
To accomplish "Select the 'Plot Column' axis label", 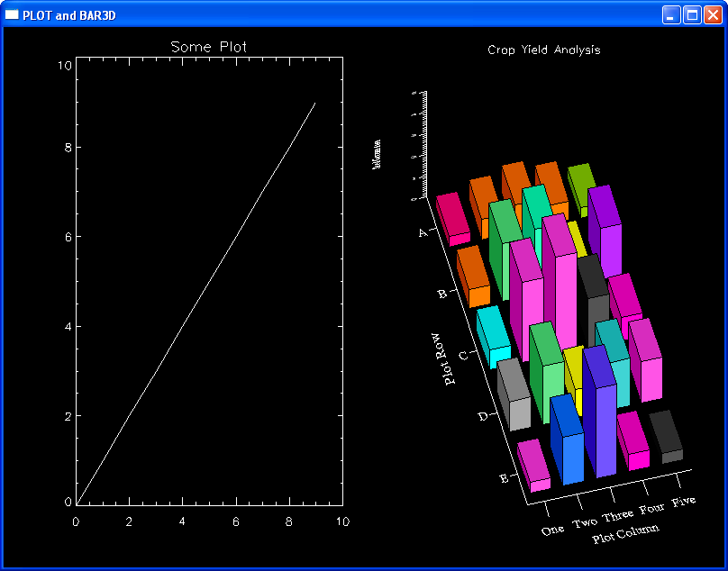I will [624, 532].
